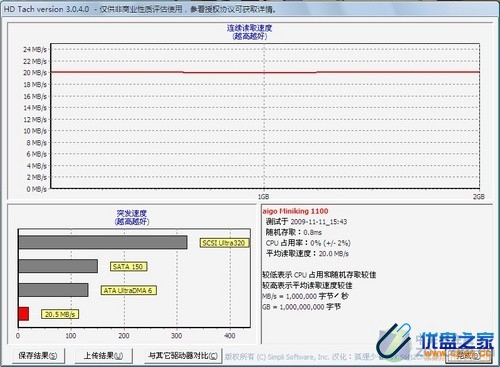The width and height of the screenshot is (500, 367).
Task: Select the SATA 150 yellow label
Action: pos(128,267)
